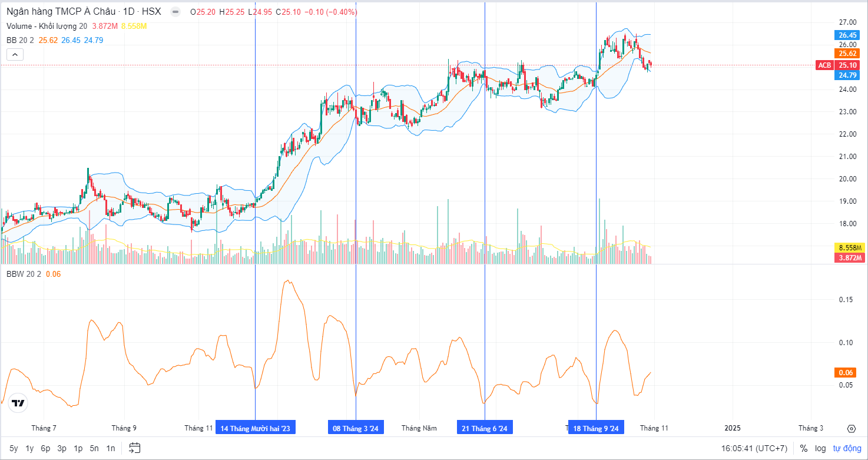868x460 pixels.
Task: Click the red 3.872M volume label
Action: pos(850,258)
